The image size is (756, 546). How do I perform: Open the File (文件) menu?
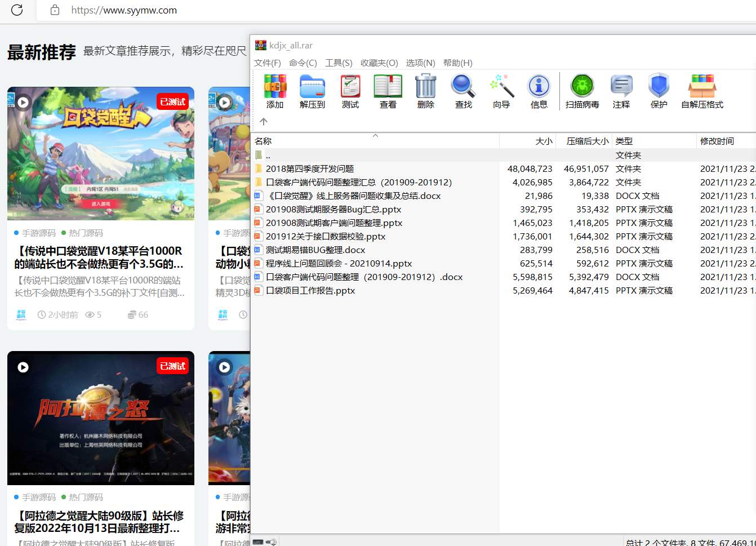point(267,63)
